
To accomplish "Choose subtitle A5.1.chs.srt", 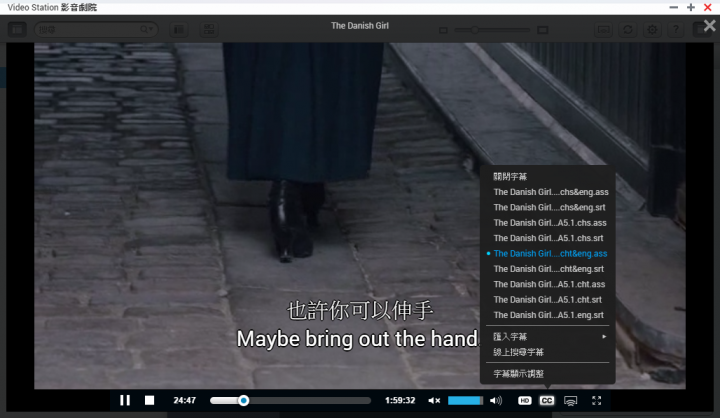I will (549, 238).
